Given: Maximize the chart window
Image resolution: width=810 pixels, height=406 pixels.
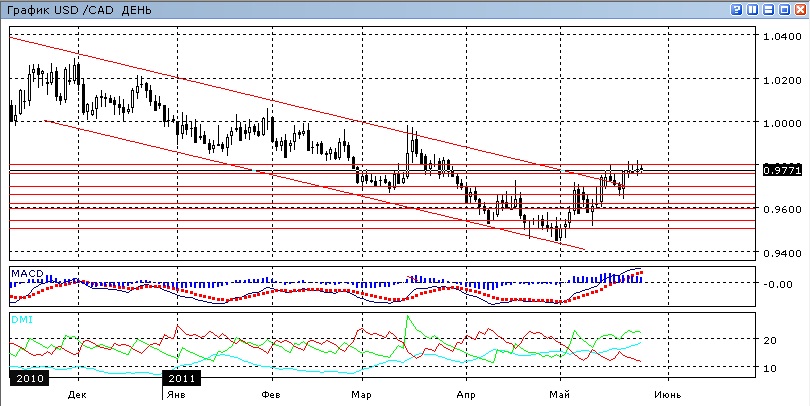Looking at the screenshot, I should [x=785, y=9].
